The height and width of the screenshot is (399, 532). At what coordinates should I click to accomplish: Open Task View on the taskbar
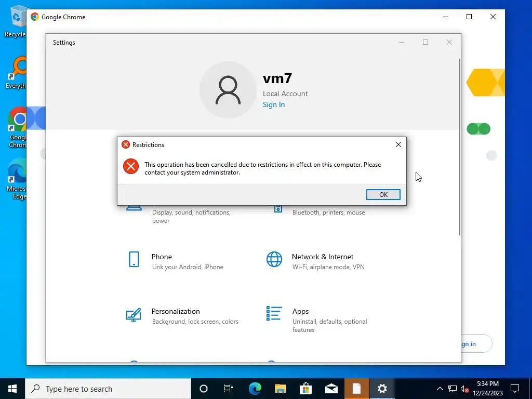229,389
